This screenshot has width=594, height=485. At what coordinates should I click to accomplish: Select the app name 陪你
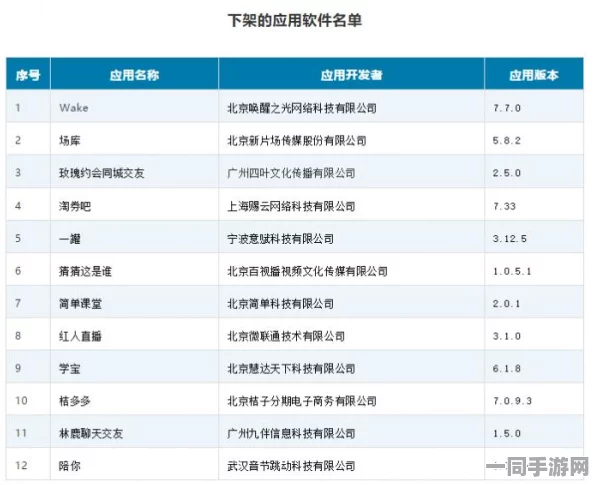[69, 465]
